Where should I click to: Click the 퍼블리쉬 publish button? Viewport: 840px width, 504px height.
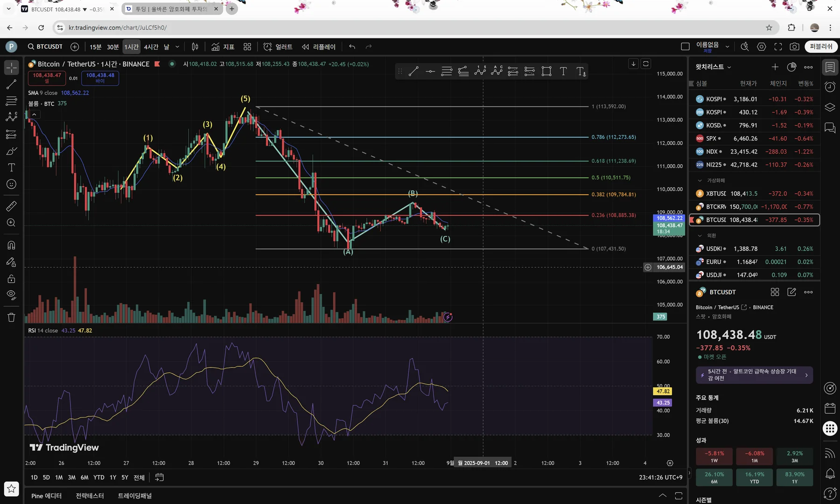(x=821, y=47)
